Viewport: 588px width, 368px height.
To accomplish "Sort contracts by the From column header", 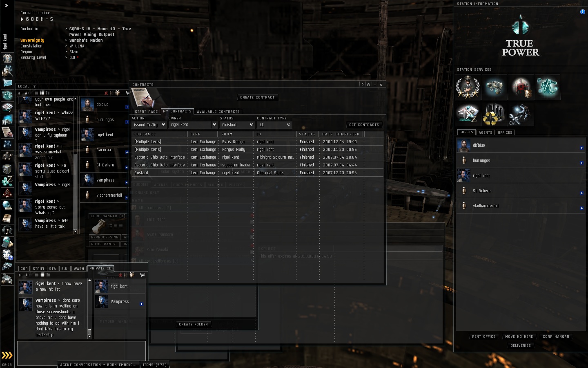I will [x=236, y=134].
